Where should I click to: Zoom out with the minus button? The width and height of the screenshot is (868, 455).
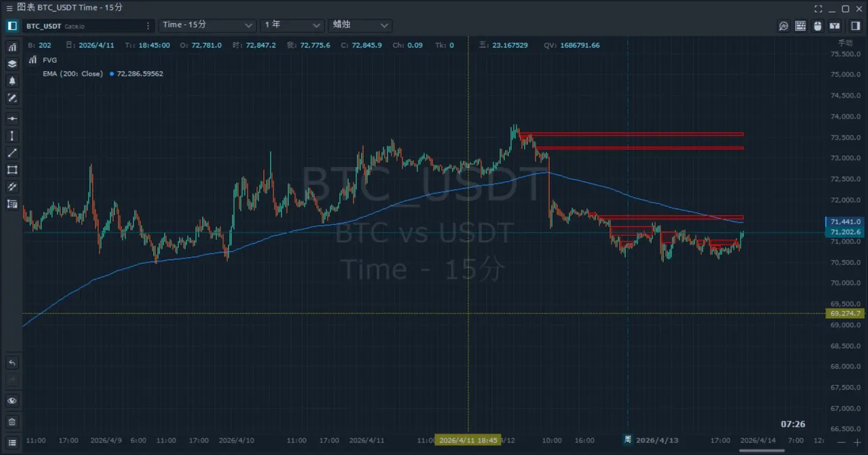click(842, 442)
